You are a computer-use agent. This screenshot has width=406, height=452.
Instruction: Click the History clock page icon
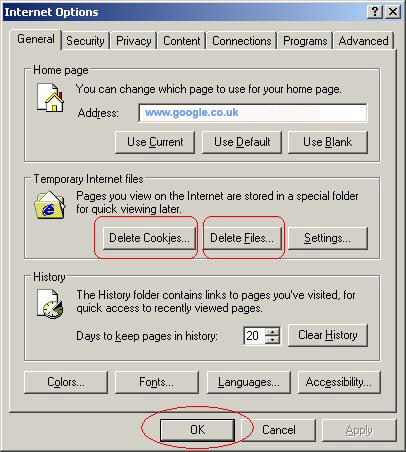[x=50, y=303]
